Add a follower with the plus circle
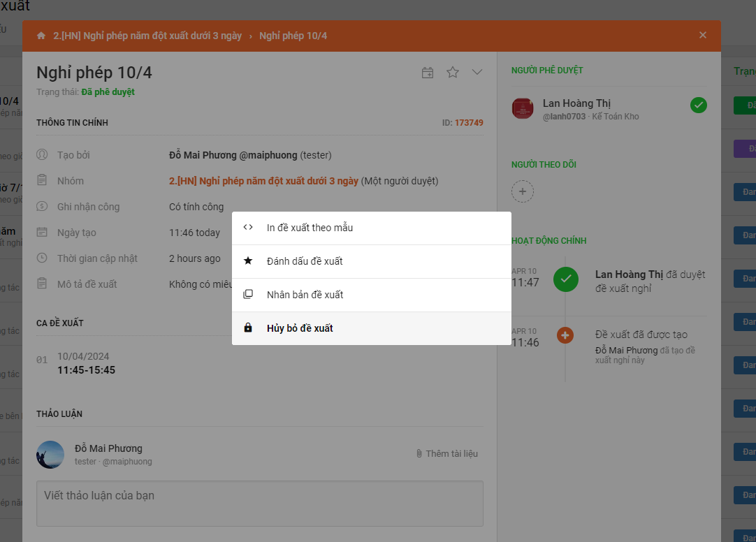Viewport: 756px width, 542px height. [x=523, y=191]
